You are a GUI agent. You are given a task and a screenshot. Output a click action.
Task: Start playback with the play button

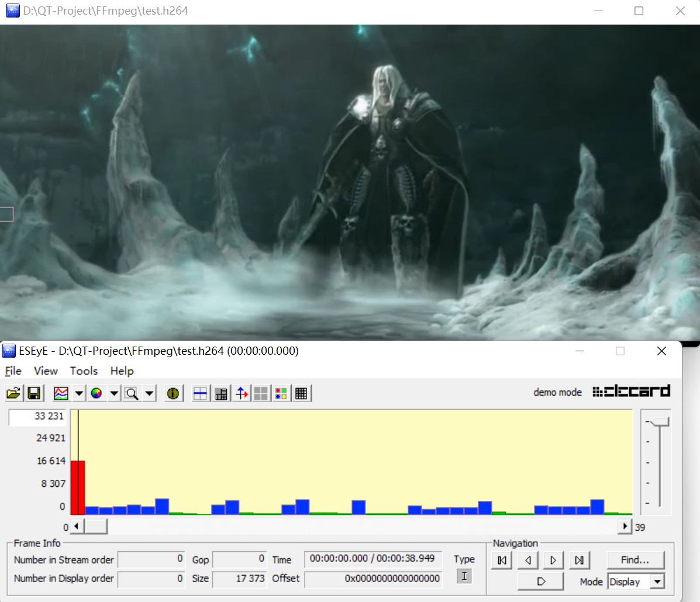tap(540, 582)
